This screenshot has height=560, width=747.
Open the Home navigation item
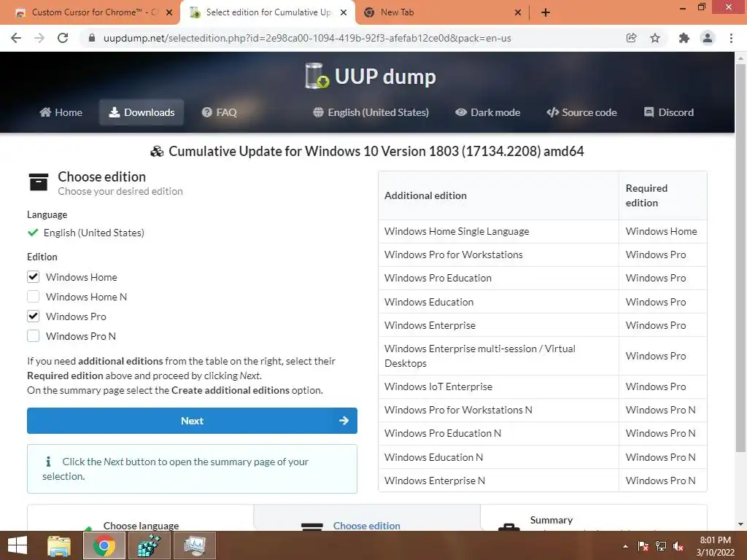[x=61, y=112]
